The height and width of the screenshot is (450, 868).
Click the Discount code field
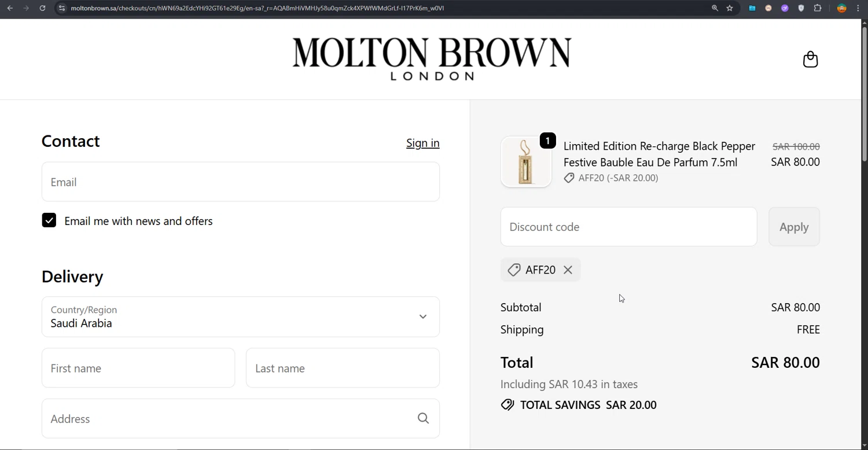tap(628, 227)
